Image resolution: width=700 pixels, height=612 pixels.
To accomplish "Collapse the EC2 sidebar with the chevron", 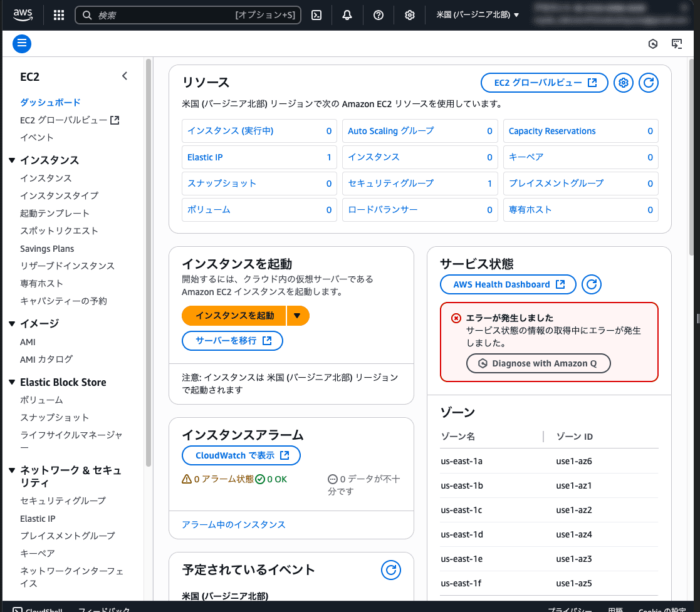I will pyautogui.click(x=125, y=75).
